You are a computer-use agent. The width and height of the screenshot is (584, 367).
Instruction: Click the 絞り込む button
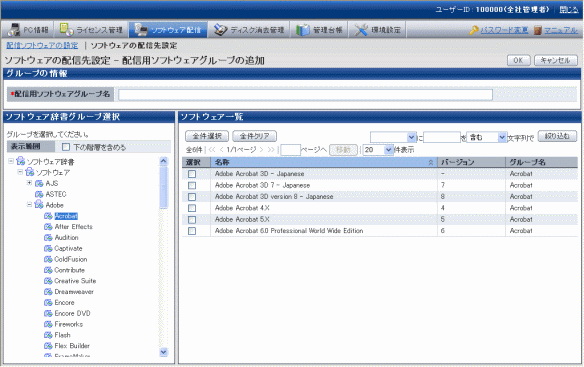tap(557, 136)
